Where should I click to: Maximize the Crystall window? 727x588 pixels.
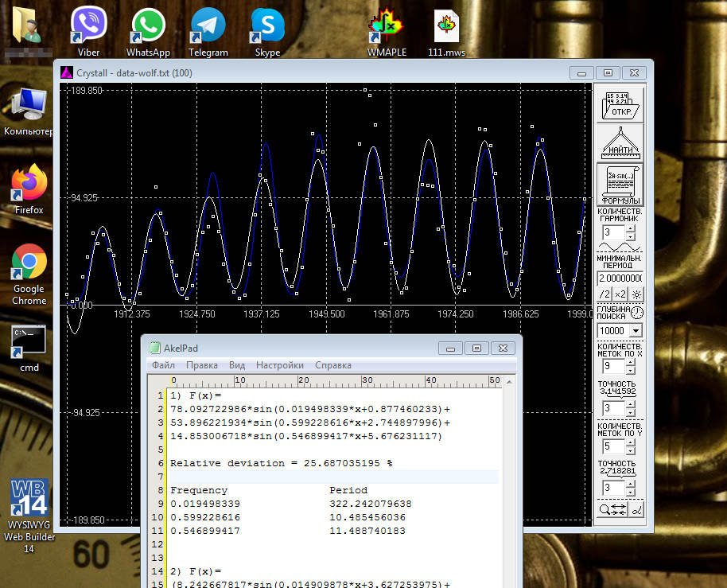click(608, 73)
